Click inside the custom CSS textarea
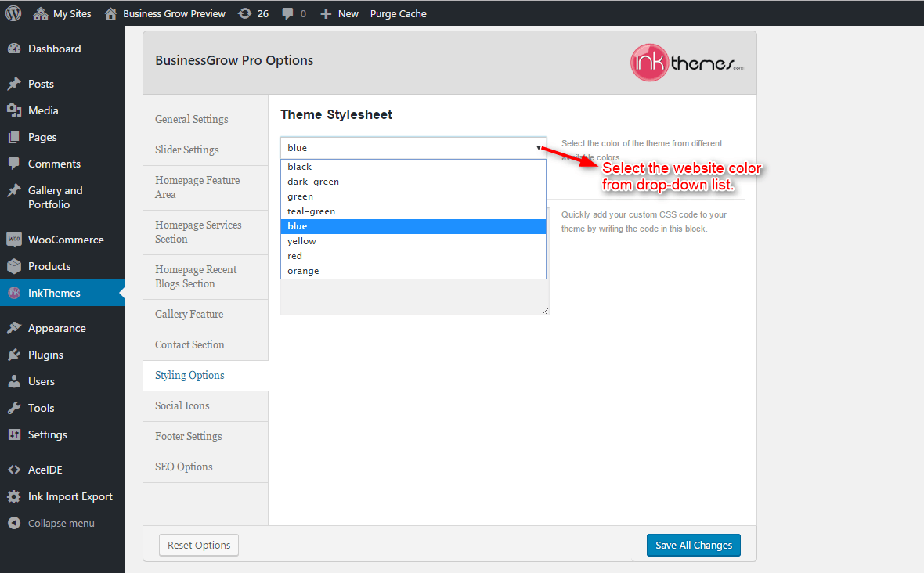 pos(414,297)
